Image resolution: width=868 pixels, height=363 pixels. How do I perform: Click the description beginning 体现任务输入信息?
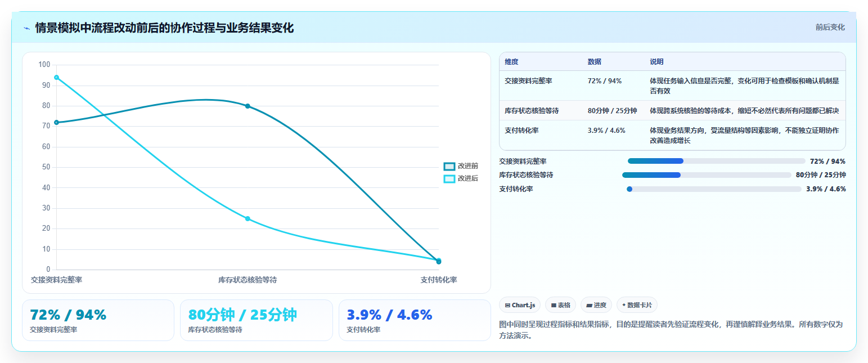[x=744, y=86]
